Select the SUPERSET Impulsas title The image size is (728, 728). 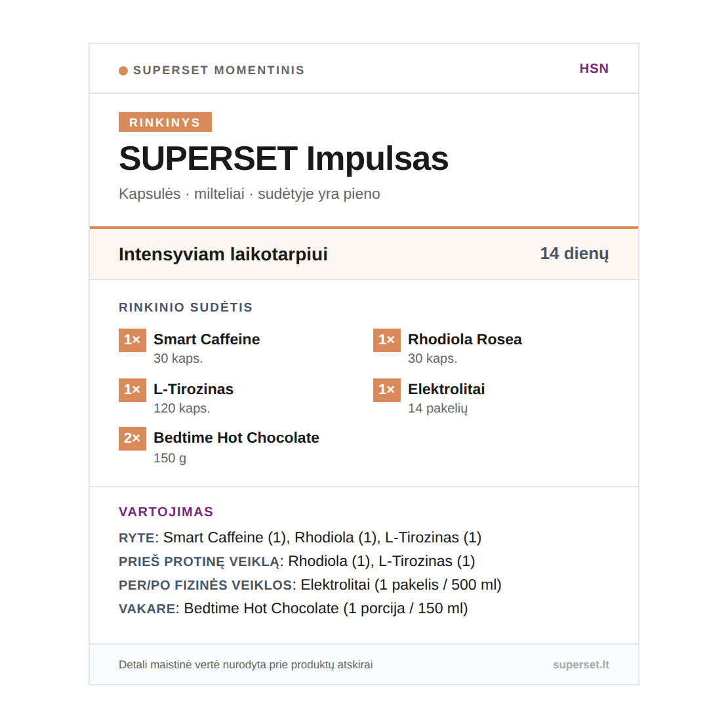(x=283, y=159)
